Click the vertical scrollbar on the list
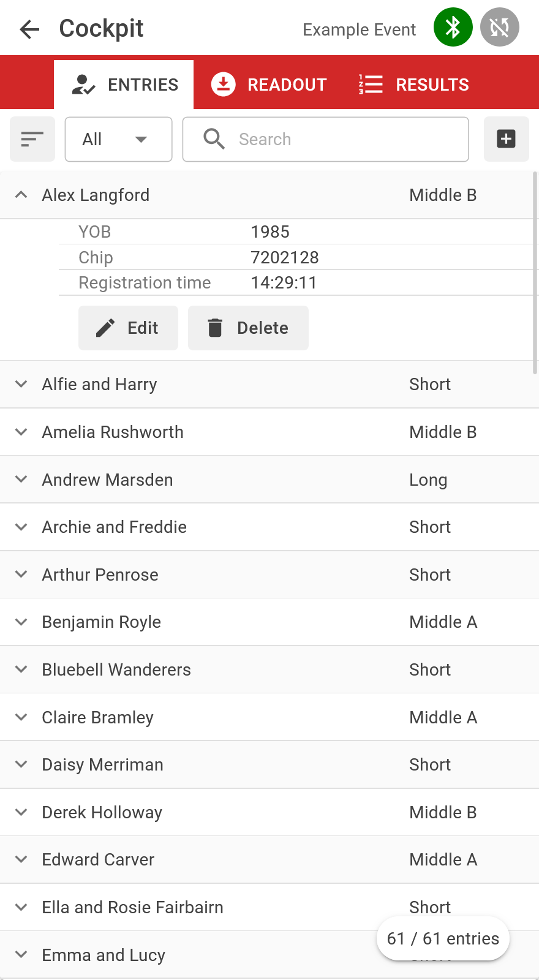 [x=535, y=273]
